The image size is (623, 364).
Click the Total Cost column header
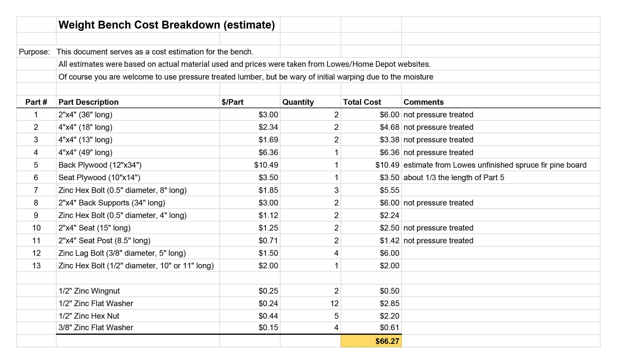[362, 102]
